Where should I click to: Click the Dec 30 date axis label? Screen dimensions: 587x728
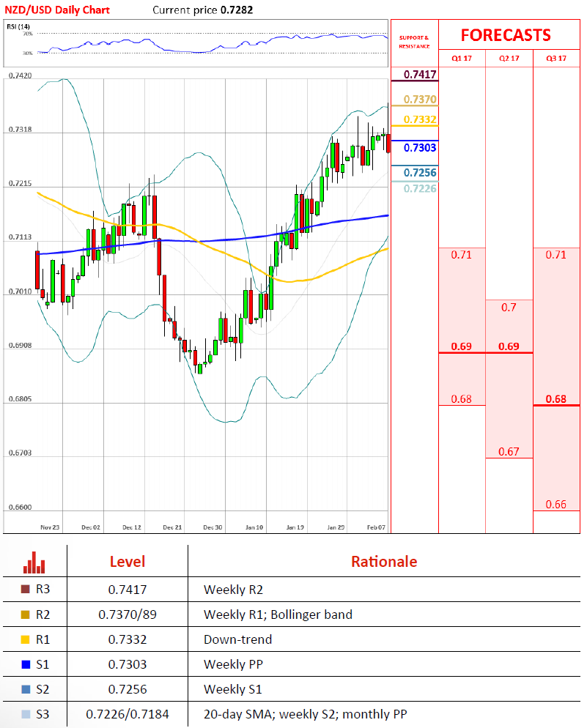(x=213, y=527)
